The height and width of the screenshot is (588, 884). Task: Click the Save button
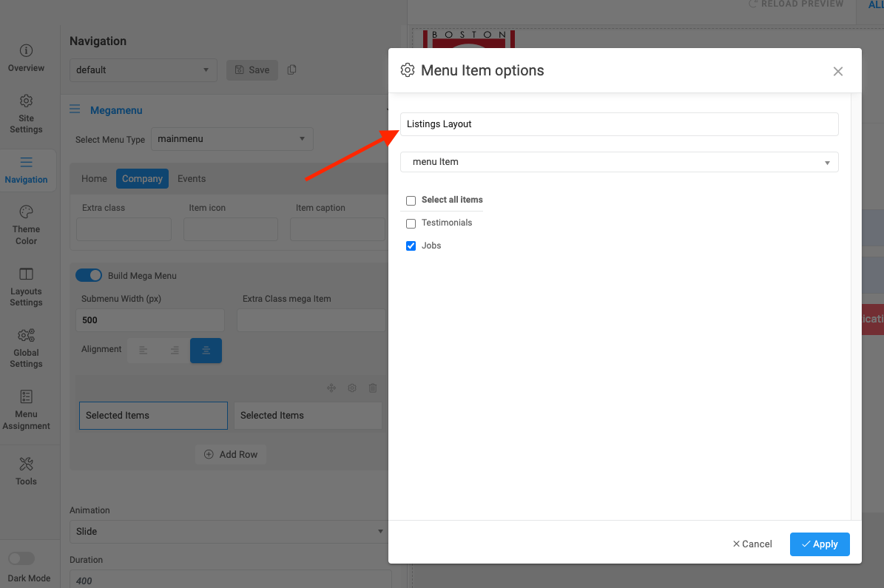[x=252, y=70]
